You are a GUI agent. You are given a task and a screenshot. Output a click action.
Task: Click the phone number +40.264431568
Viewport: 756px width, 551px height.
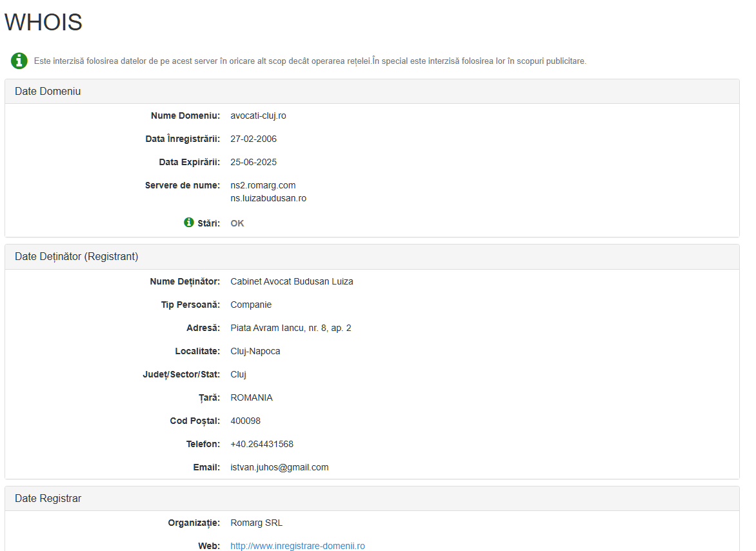tap(261, 445)
